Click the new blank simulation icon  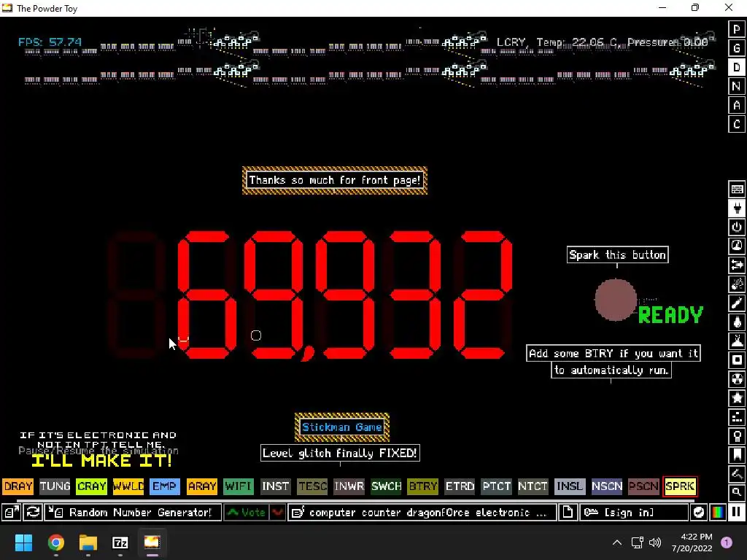pyautogui.click(x=568, y=513)
